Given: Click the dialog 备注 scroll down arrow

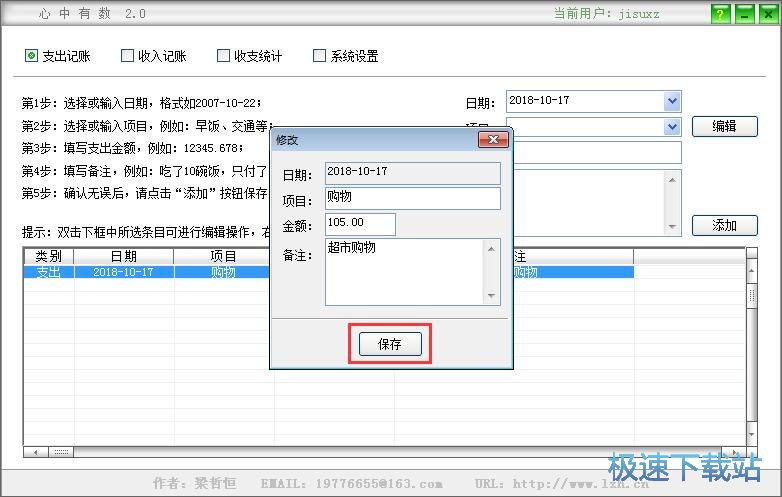Looking at the screenshot, I should (491, 296).
